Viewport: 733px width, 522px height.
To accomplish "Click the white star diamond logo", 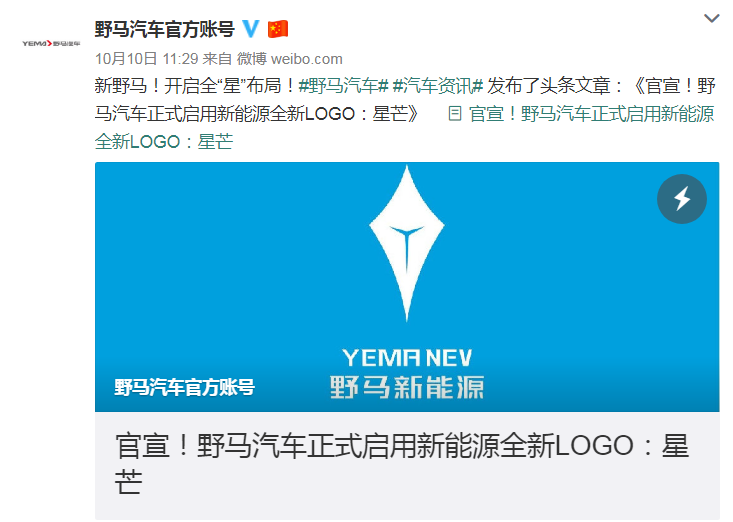I will (x=407, y=243).
